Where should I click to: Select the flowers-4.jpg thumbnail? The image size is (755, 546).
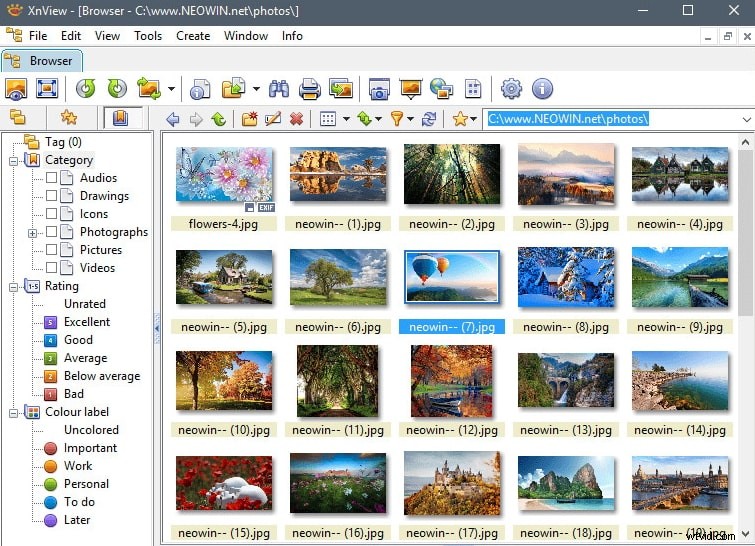click(224, 174)
